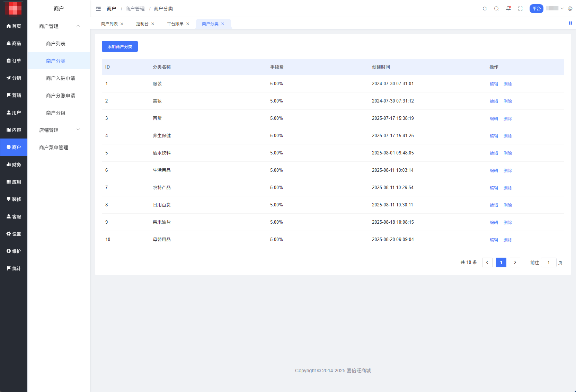Edit the 养生保健 category row
The height and width of the screenshot is (392, 576).
(494, 136)
